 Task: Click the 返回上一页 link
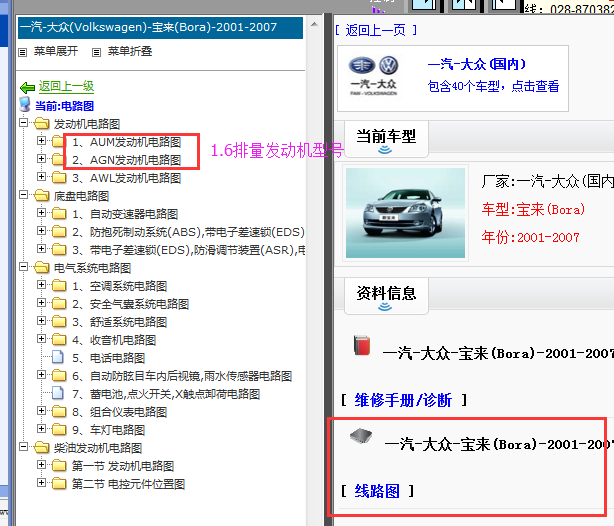click(x=376, y=30)
